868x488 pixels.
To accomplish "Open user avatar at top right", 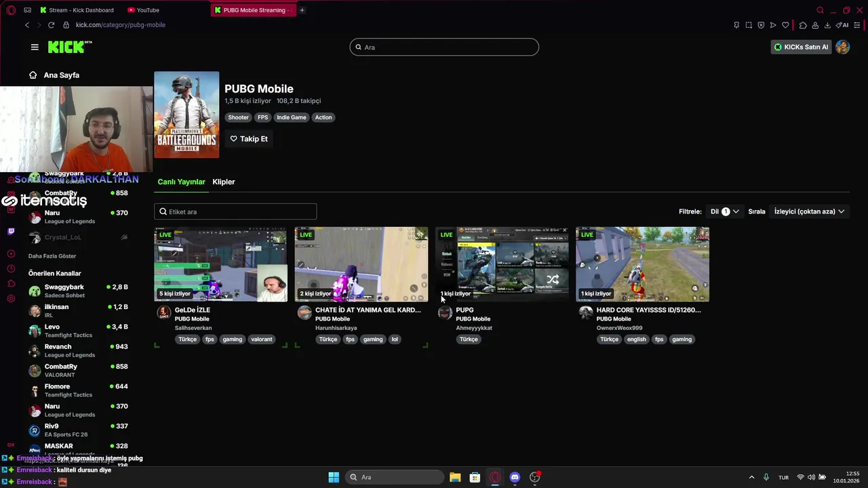I will [843, 47].
